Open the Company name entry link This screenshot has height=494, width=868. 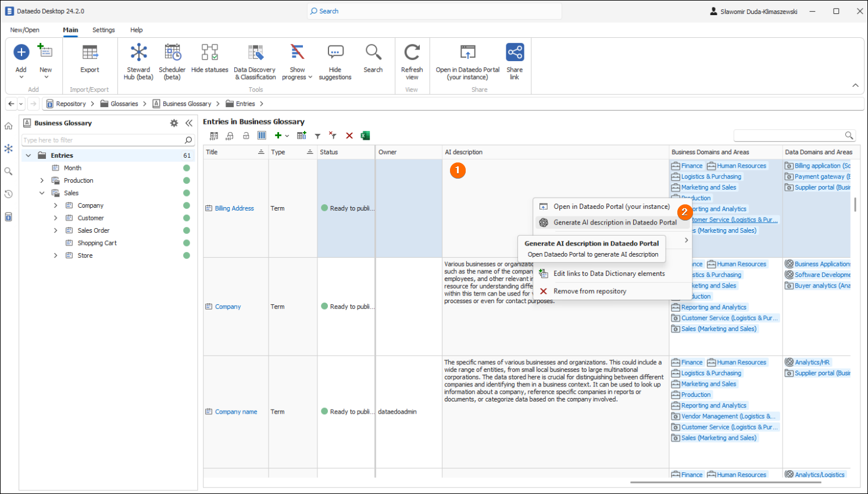click(236, 411)
